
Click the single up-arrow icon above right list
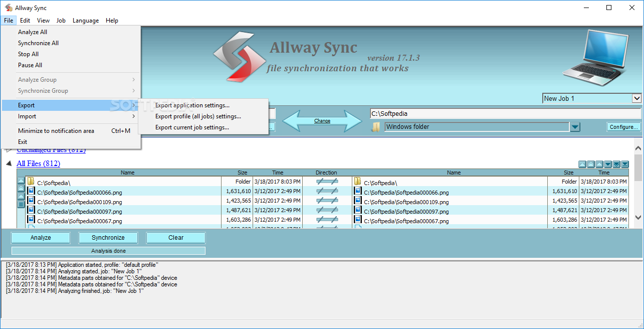[x=599, y=164]
